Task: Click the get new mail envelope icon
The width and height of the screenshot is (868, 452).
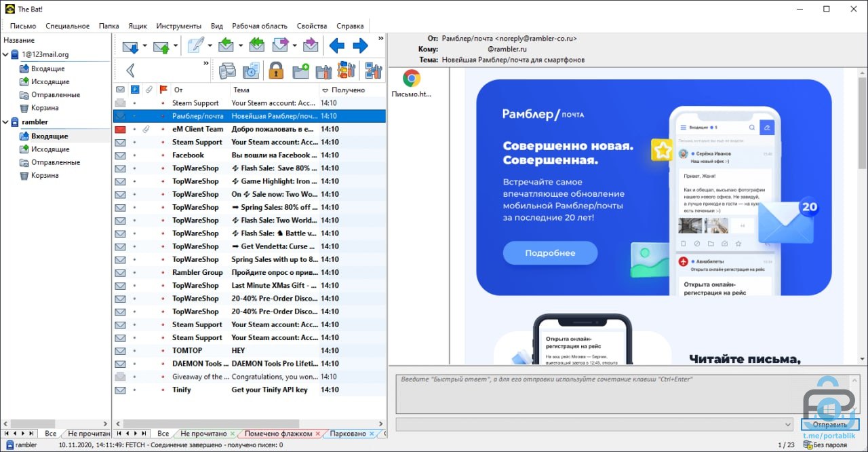Action: pyautogui.click(x=130, y=46)
